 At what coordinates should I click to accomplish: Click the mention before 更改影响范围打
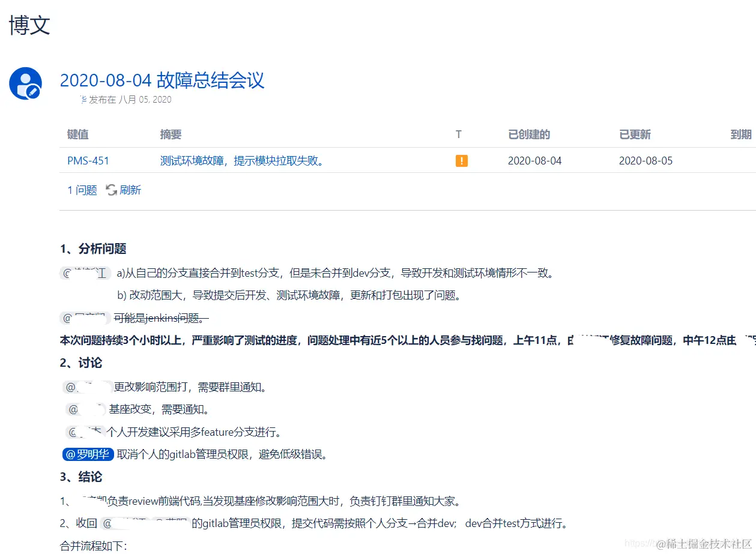[x=88, y=387]
